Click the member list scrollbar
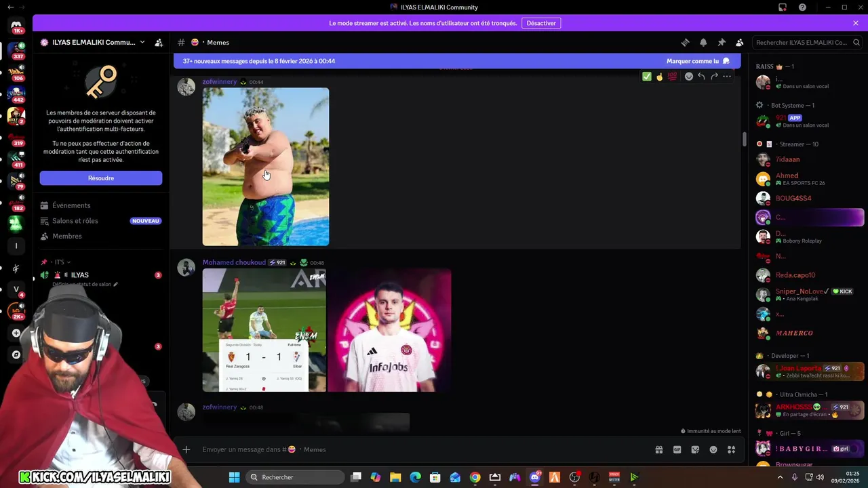Image resolution: width=868 pixels, height=488 pixels. pos(745,139)
